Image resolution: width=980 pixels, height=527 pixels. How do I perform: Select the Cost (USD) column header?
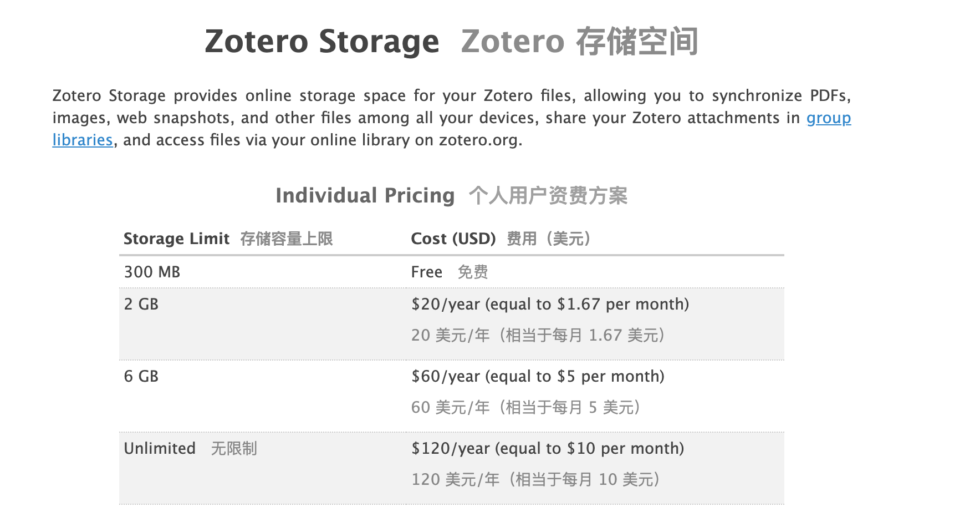point(453,239)
